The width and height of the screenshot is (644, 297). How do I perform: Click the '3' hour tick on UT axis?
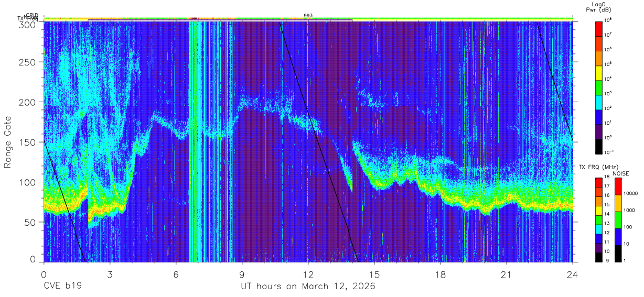(110, 274)
